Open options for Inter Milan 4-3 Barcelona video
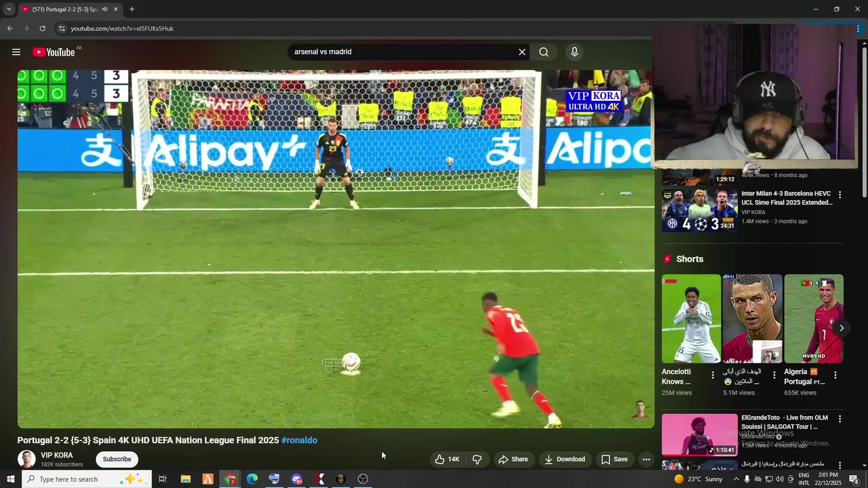 [840, 195]
